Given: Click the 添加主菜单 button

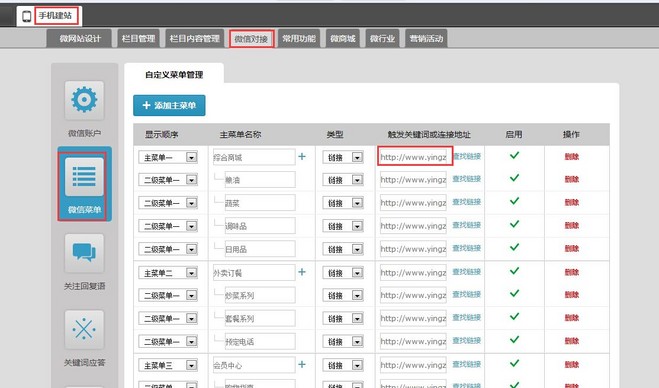Looking at the screenshot, I should click(169, 105).
